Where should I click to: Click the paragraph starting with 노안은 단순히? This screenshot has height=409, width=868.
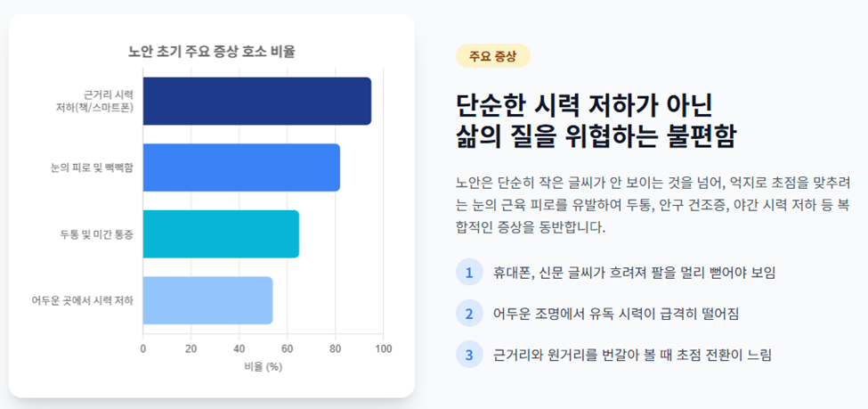pyautogui.click(x=652, y=205)
